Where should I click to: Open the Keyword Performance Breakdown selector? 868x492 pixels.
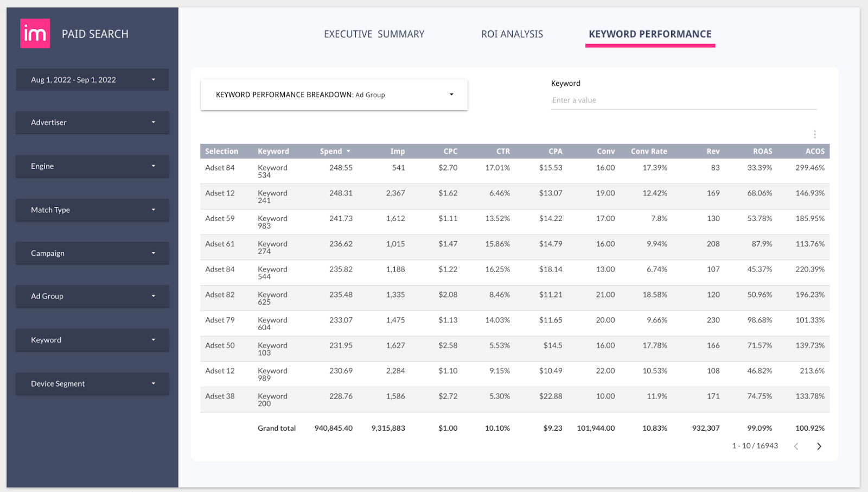(334, 94)
